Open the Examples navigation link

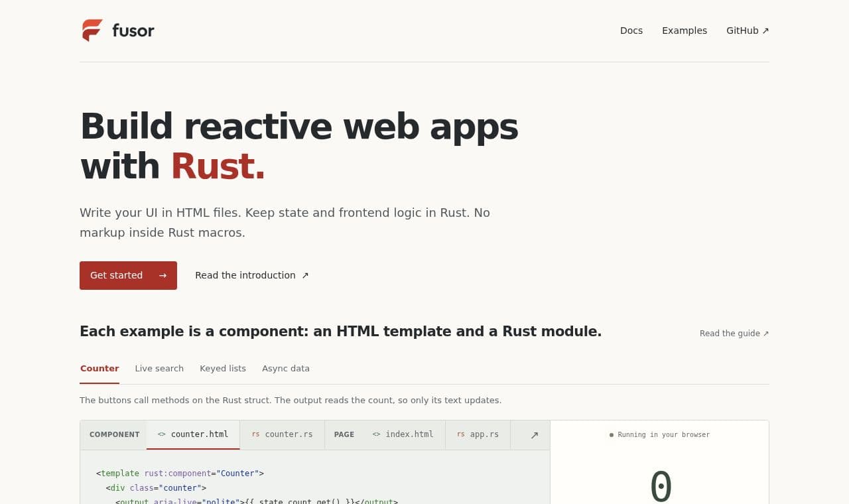pos(685,31)
